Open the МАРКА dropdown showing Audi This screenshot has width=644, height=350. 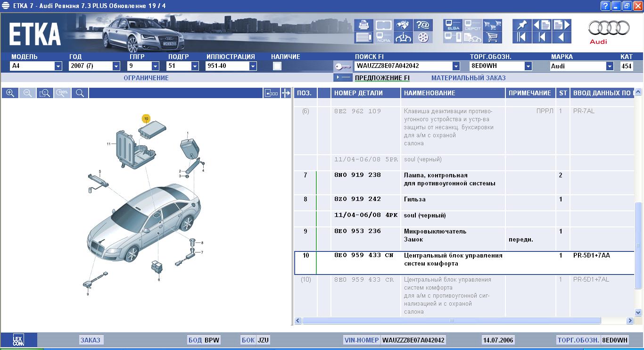610,67
